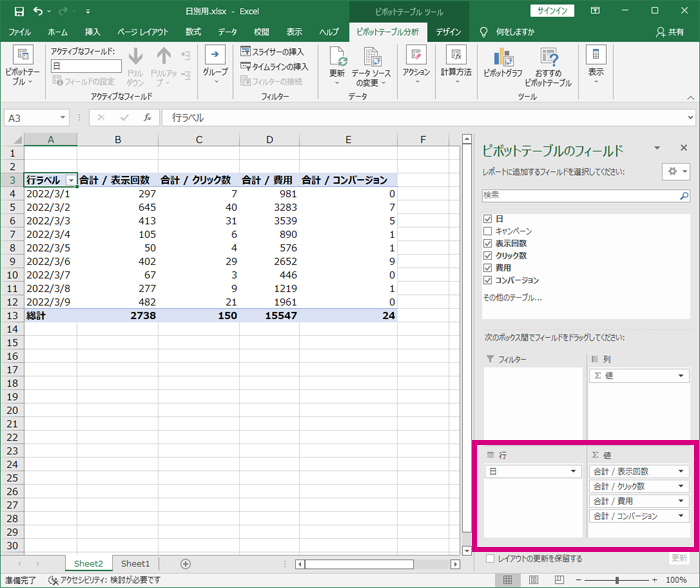Image resolution: width=700 pixels, height=588 pixels.
Task: Open the 行ラベル filter dropdown in A3
Action: pos(71,180)
